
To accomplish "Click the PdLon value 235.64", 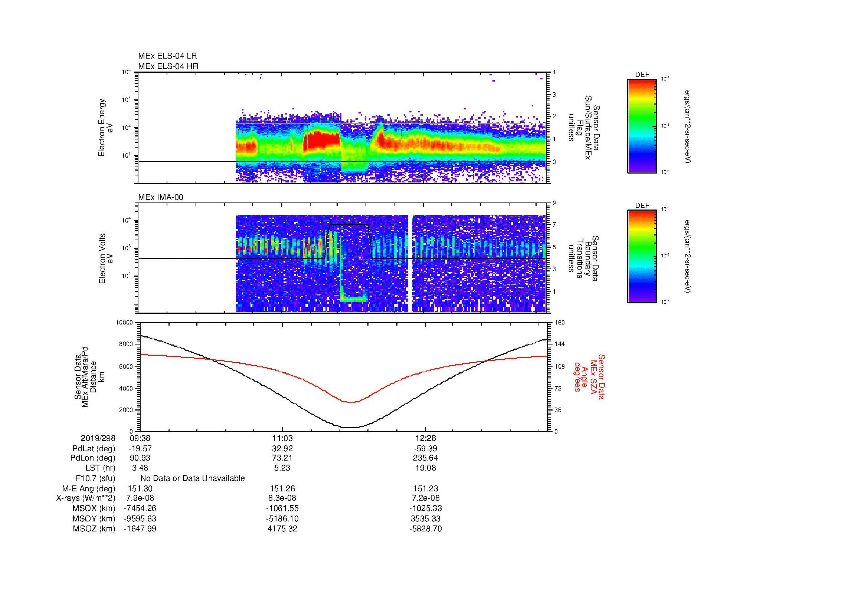I will pyautogui.click(x=426, y=458).
